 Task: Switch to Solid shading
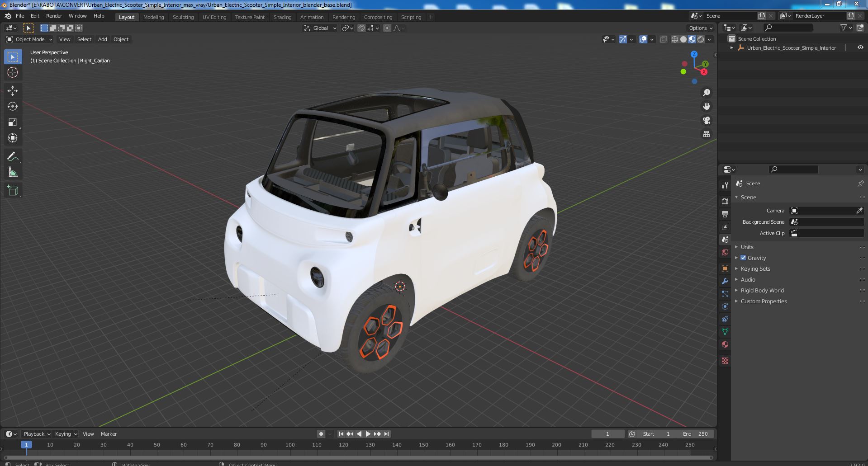tap(683, 39)
